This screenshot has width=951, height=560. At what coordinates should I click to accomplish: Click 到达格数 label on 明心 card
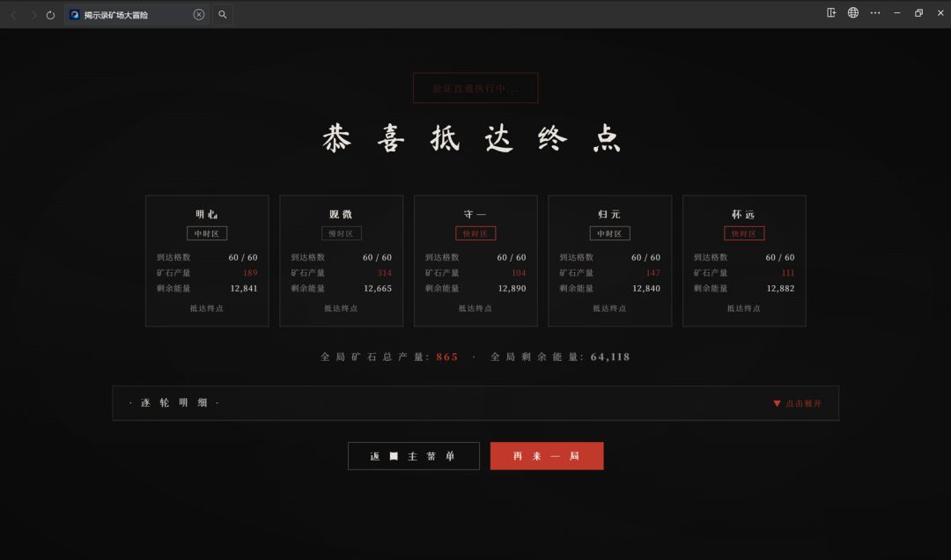(x=173, y=257)
